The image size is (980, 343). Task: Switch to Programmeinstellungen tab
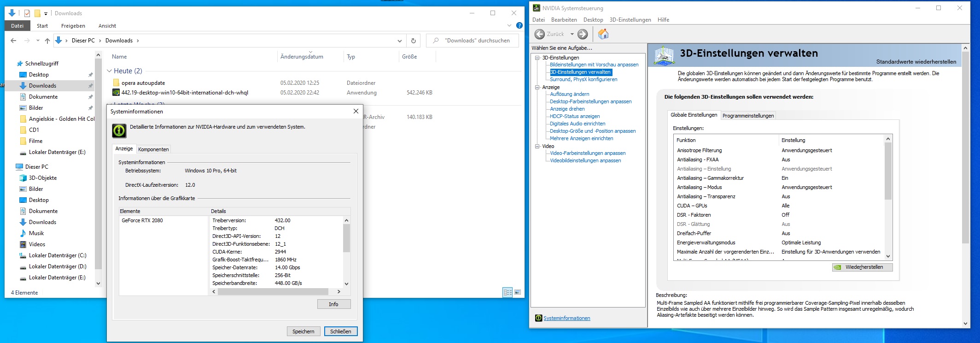click(x=748, y=116)
